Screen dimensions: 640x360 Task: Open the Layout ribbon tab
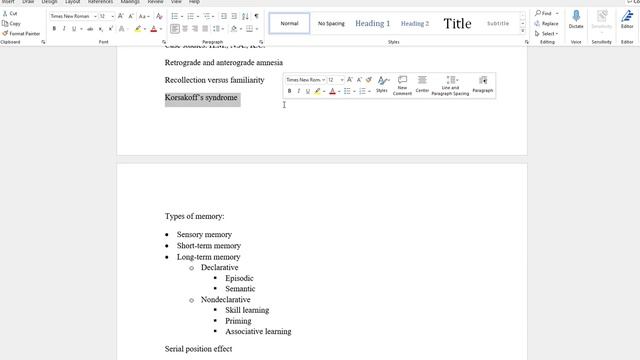pos(72,2)
